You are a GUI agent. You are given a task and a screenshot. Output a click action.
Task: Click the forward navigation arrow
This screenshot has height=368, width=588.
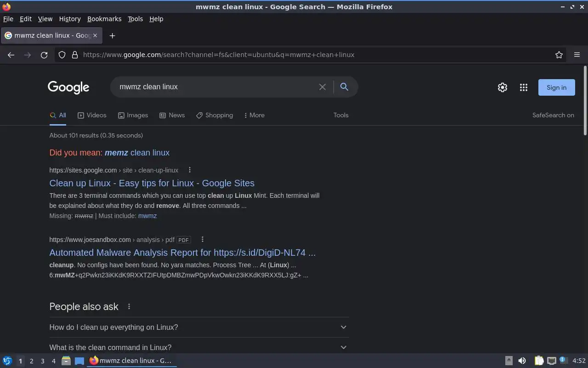(x=28, y=55)
